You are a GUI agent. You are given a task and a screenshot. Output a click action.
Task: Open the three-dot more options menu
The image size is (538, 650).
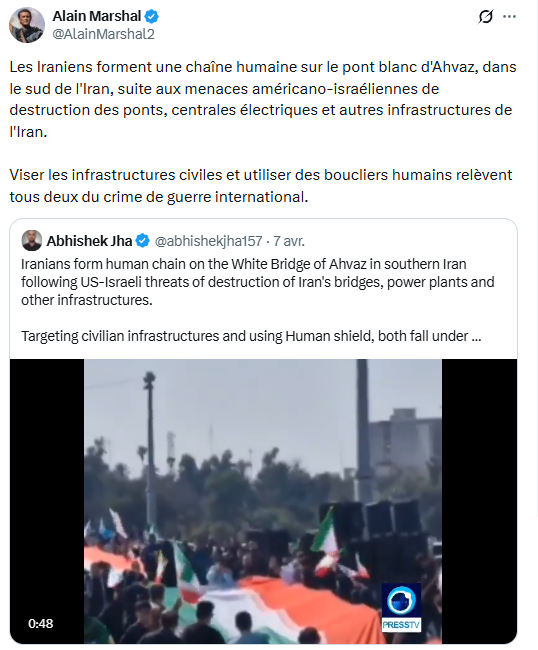pos(509,17)
